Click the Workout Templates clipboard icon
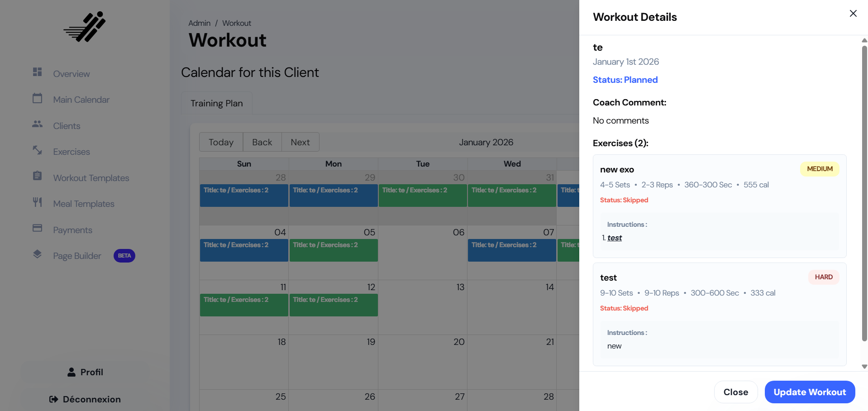This screenshot has height=411, width=868. tap(37, 176)
